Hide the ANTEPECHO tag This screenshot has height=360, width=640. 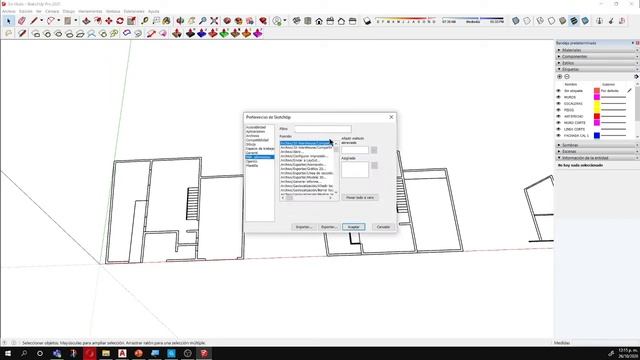(559, 116)
